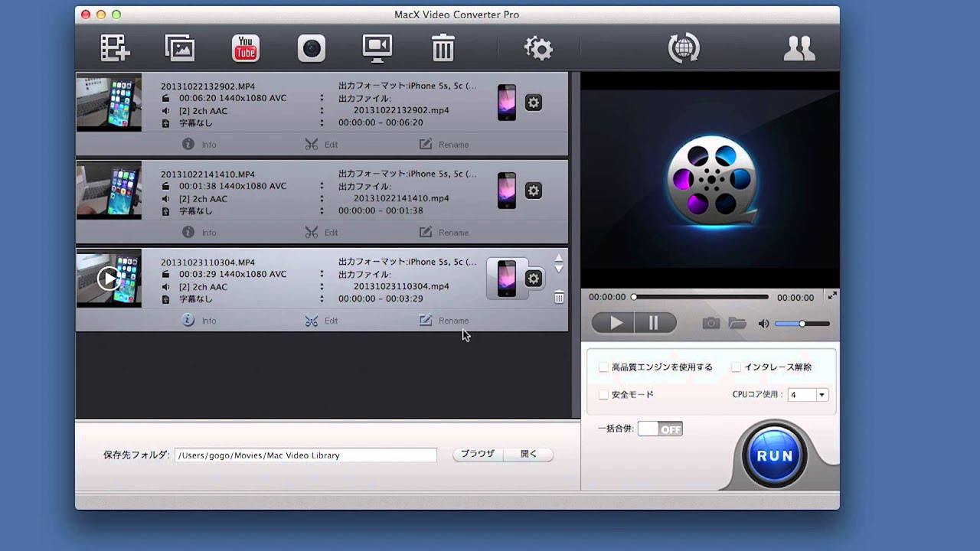
Task: Toggle the 一括合併 OFF switch
Action: click(x=660, y=429)
